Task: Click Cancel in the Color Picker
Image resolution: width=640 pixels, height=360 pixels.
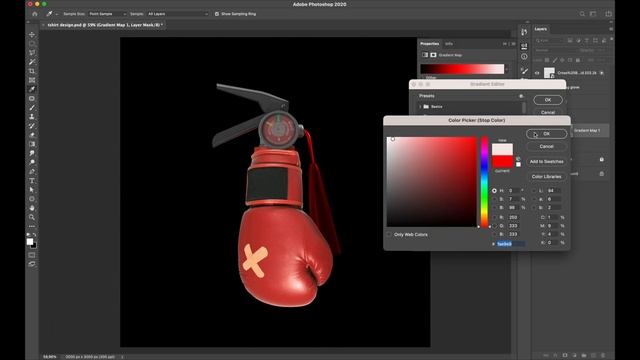Action: coord(547,147)
